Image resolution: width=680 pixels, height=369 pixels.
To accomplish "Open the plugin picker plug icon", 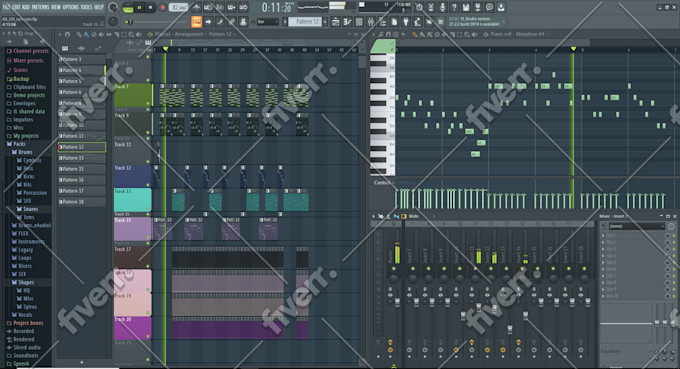I will [x=406, y=22].
